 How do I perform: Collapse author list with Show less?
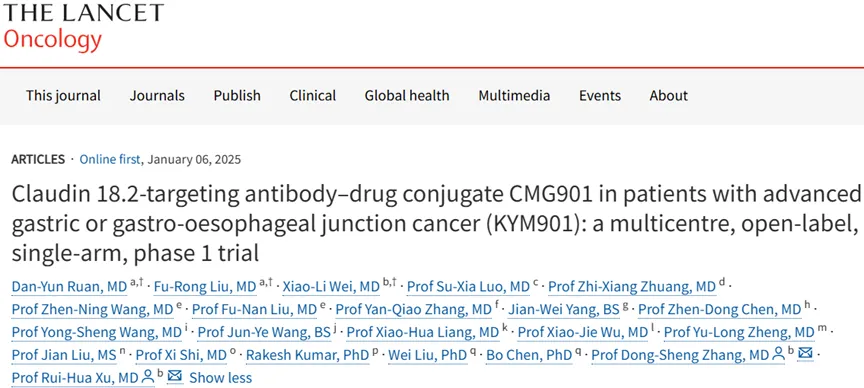pyautogui.click(x=220, y=378)
